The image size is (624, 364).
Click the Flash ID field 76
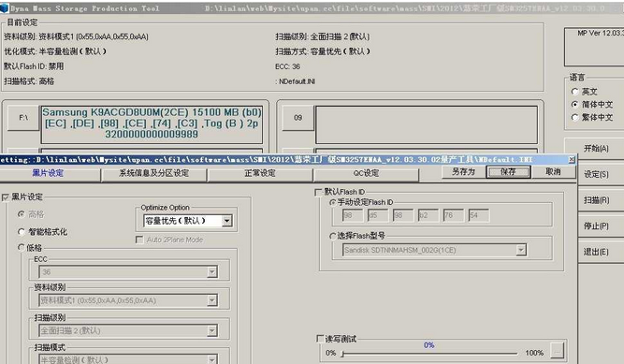pyautogui.click(x=454, y=215)
